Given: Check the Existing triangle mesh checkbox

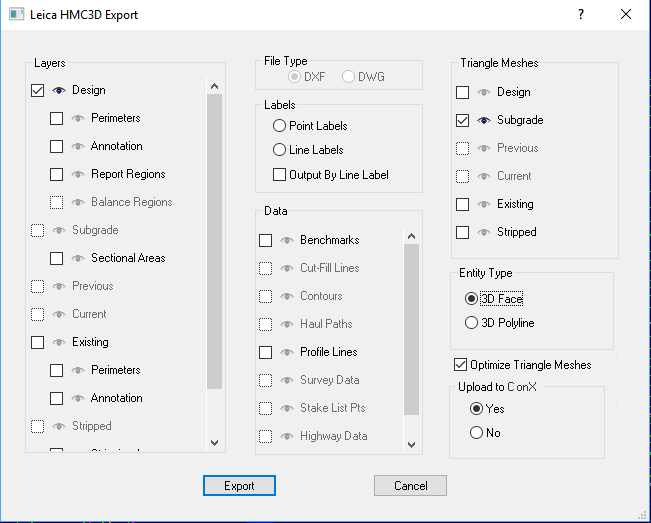Looking at the screenshot, I should 462,204.
